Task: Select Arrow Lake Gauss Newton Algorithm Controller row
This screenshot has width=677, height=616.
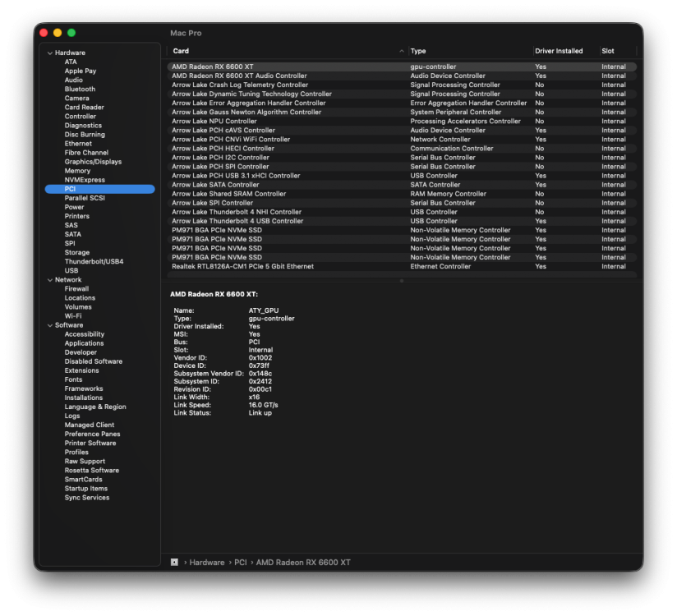Action: (x=402, y=112)
